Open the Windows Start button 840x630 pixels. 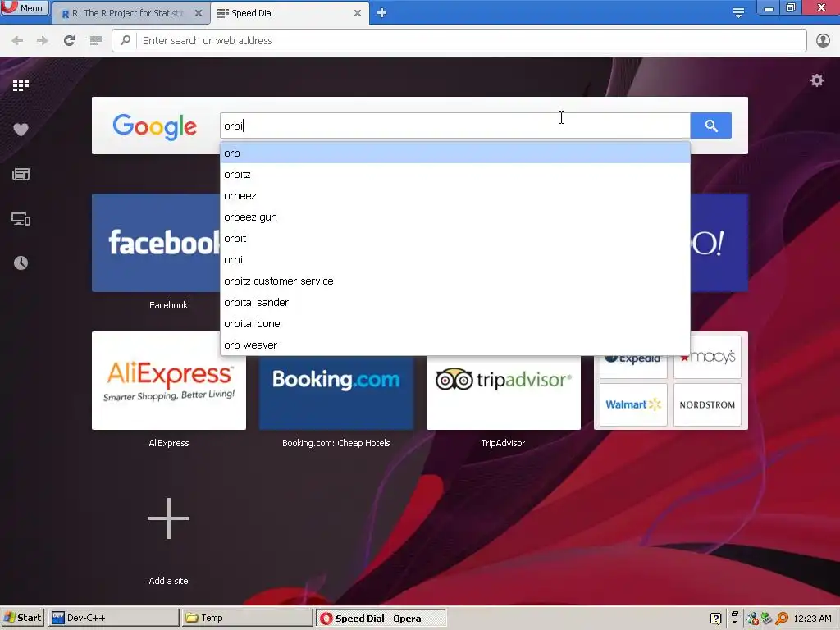point(22,618)
